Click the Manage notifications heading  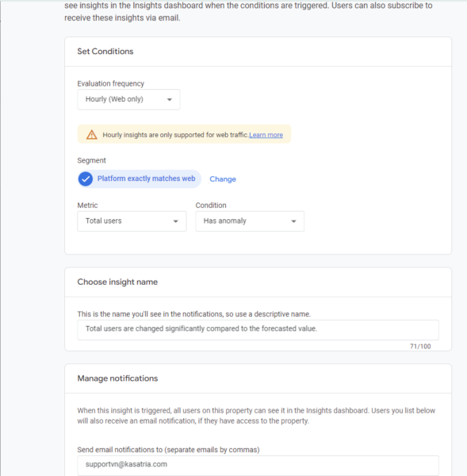click(x=117, y=378)
